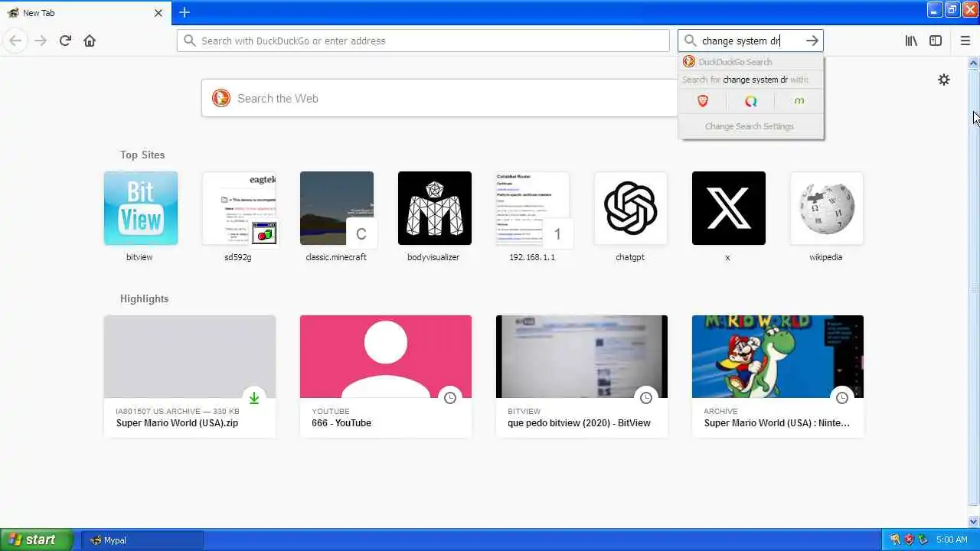Click history clock icon on BitView card
This screenshot has height=551, width=980.
tap(646, 398)
